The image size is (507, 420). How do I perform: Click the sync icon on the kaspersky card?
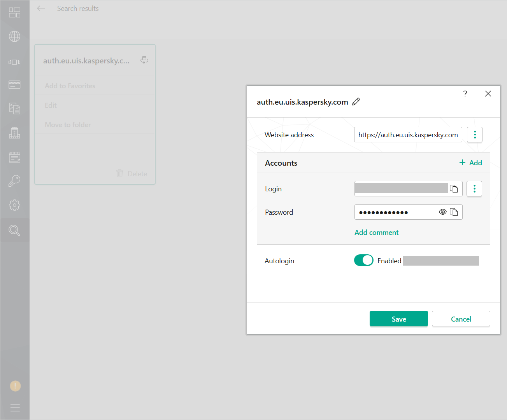tap(144, 60)
